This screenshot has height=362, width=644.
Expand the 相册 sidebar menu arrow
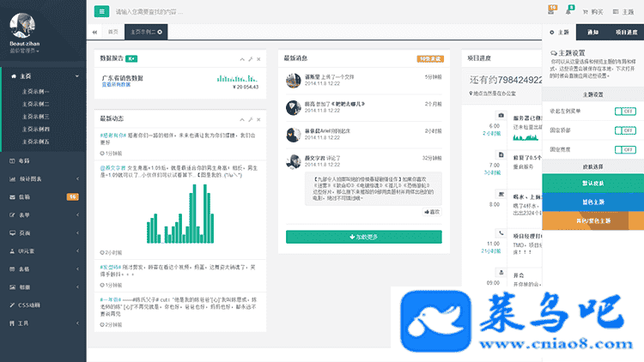coord(77,287)
